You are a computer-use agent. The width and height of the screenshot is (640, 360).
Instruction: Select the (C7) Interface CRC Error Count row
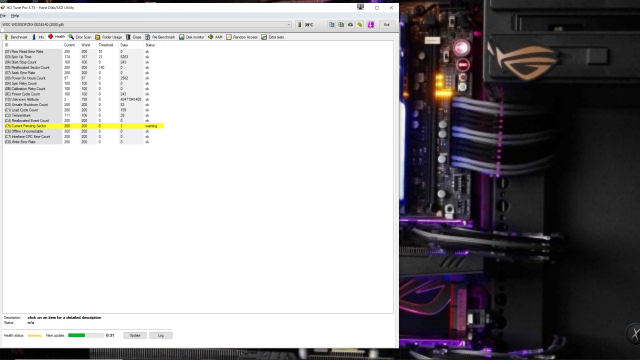click(84, 137)
